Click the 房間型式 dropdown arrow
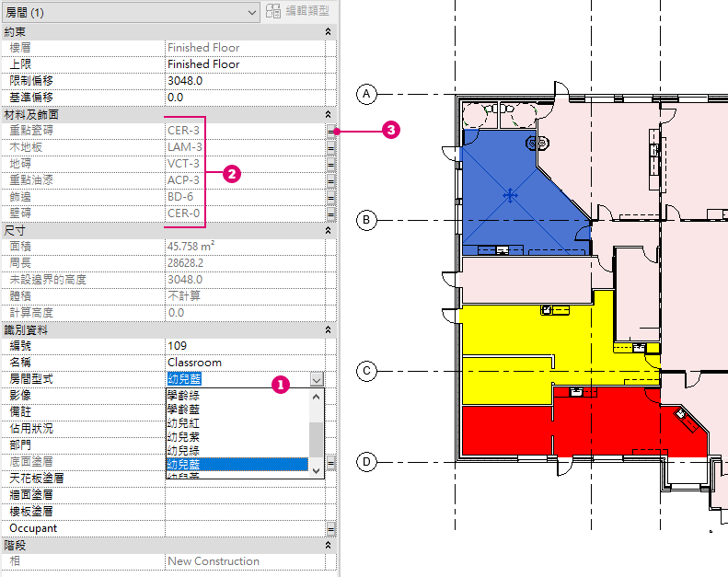Viewport: 728px width, 577px height. tap(317, 379)
